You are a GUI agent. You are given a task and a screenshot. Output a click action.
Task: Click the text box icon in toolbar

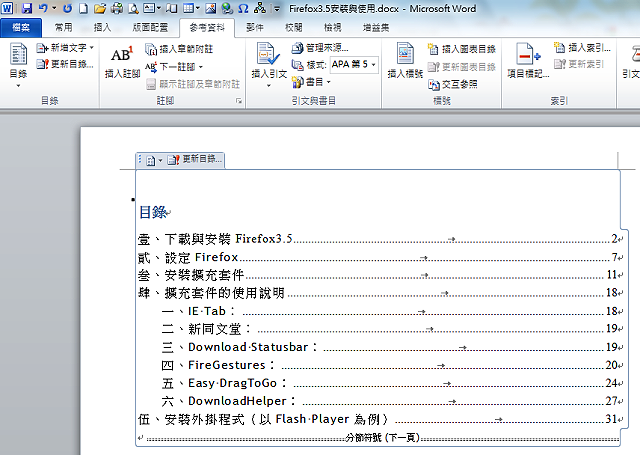(149, 8)
